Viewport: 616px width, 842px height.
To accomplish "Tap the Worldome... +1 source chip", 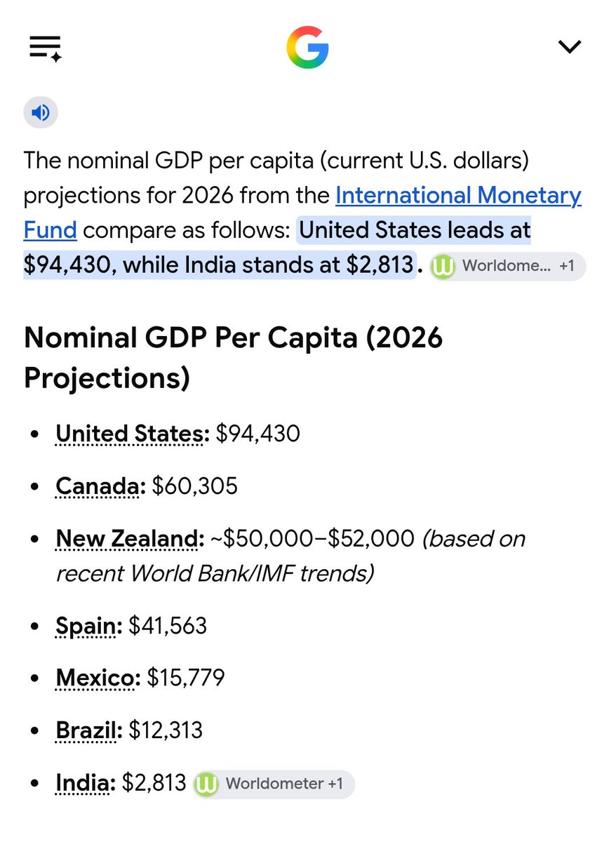I will (507, 267).
